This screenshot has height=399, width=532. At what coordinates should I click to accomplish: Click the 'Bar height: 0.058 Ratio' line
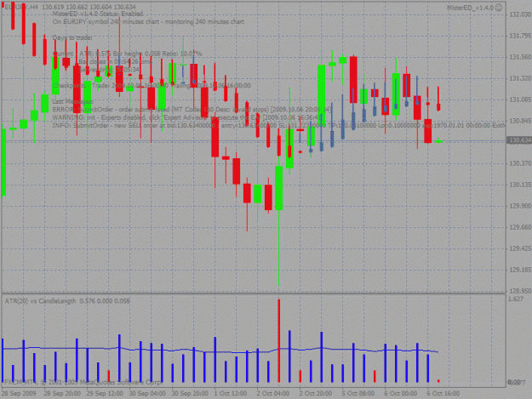(128, 54)
